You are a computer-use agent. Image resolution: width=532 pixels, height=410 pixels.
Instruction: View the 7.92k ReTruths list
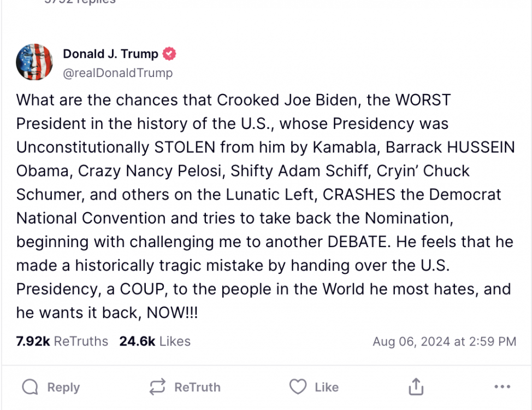click(x=62, y=342)
